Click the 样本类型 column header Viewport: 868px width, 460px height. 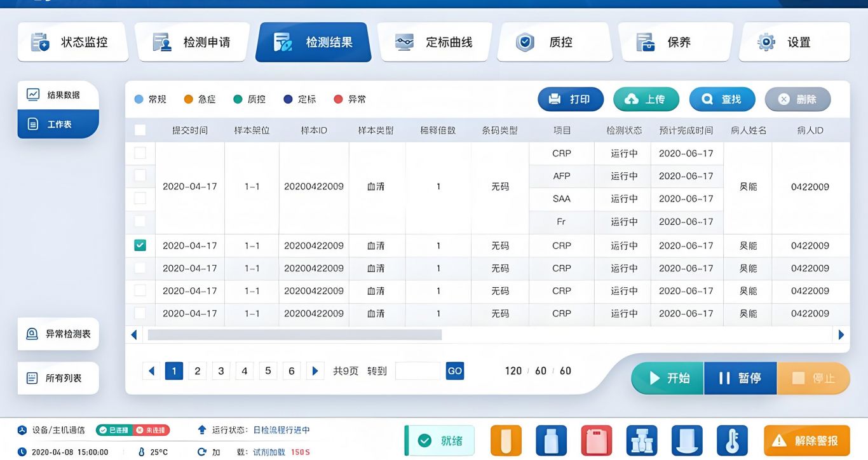point(376,130)
